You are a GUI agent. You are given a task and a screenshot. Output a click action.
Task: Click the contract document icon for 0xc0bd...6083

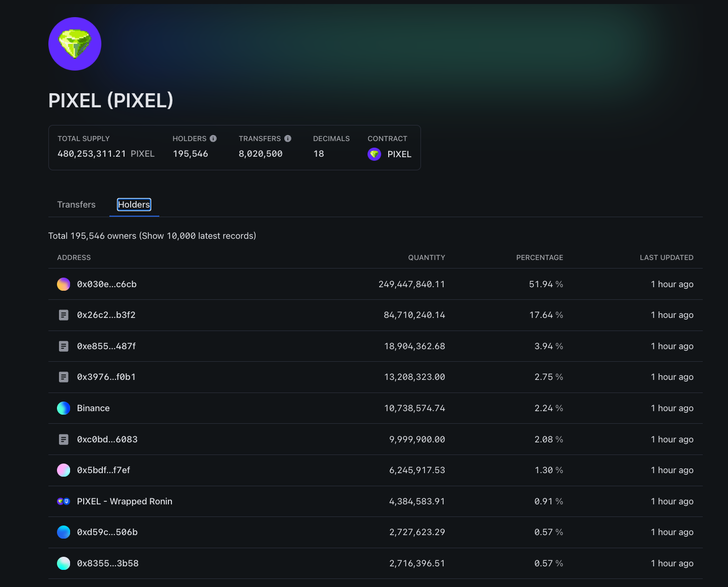[x=64, y=439]
